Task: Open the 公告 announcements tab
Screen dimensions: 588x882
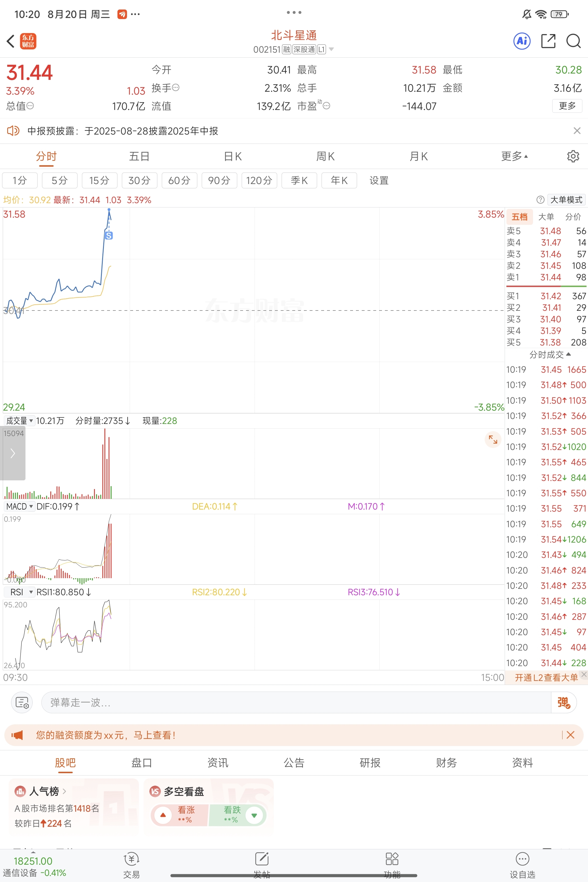Action: 294,762
